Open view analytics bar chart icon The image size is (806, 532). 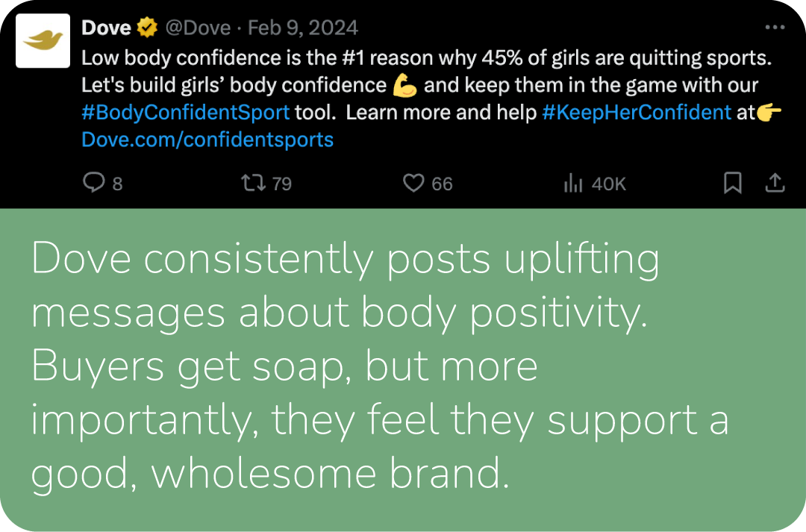tap(573, 184)
